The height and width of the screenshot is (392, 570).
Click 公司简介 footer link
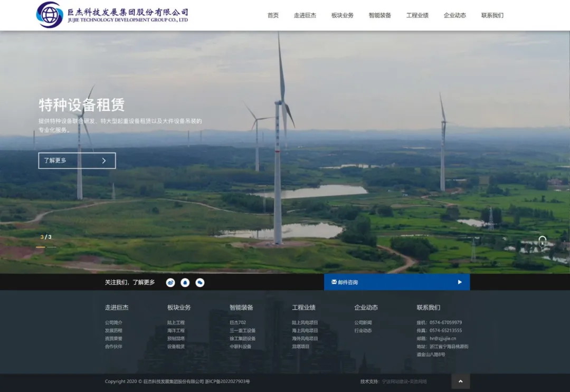113,322
